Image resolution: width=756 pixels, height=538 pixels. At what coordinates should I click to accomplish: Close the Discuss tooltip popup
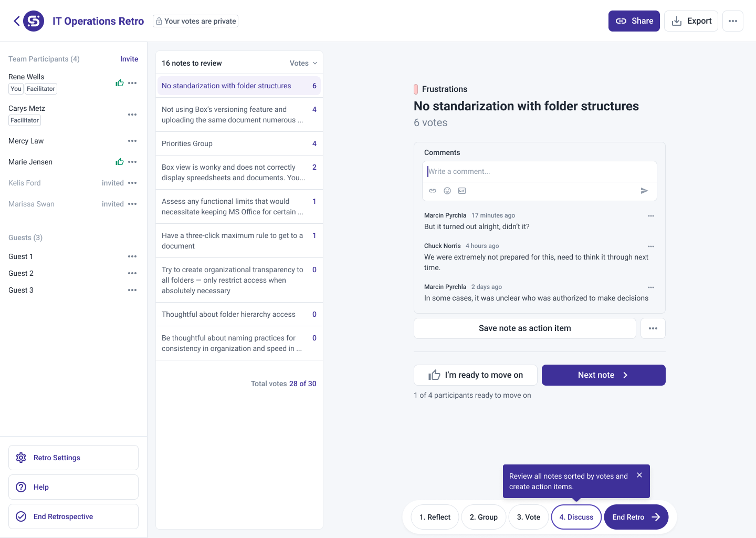(639, 475)
